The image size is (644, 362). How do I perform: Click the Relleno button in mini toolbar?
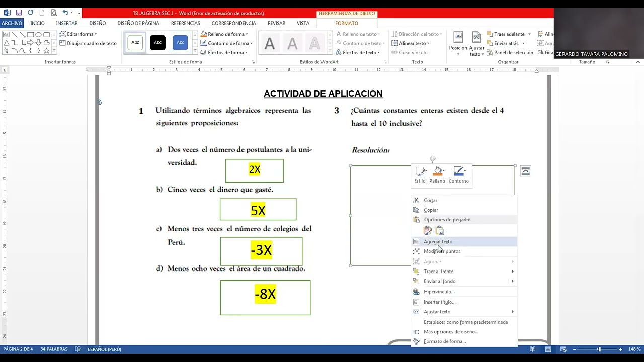click(437, 175)
